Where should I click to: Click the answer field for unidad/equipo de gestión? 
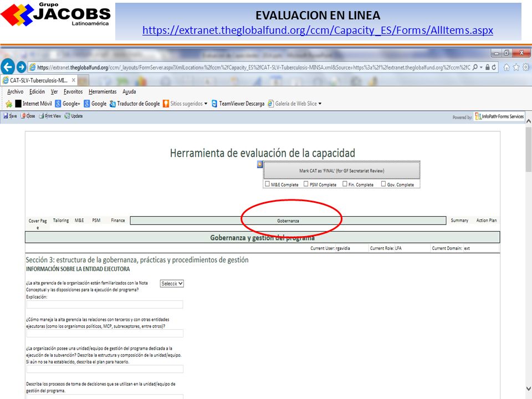[x=105, y=369]
